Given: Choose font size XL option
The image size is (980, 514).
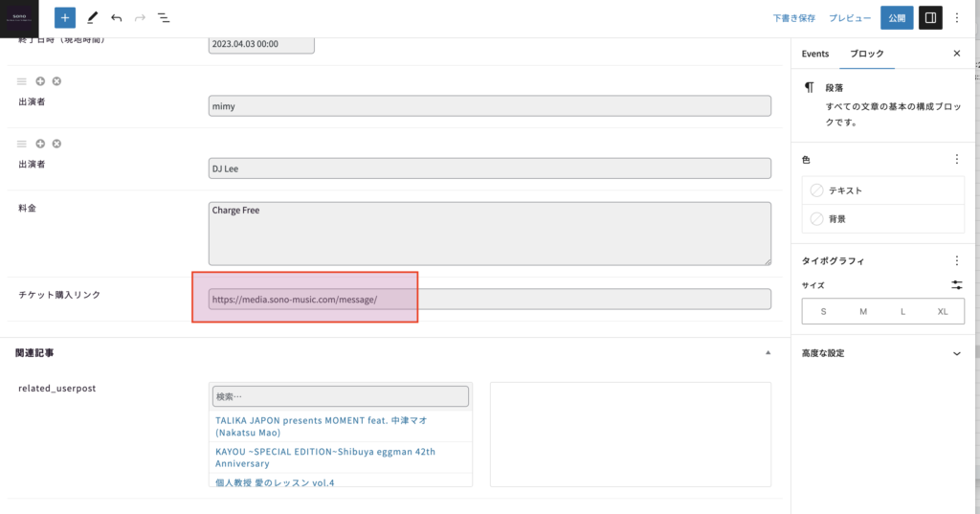Looking at the screenshot, I should click(943, 311).
